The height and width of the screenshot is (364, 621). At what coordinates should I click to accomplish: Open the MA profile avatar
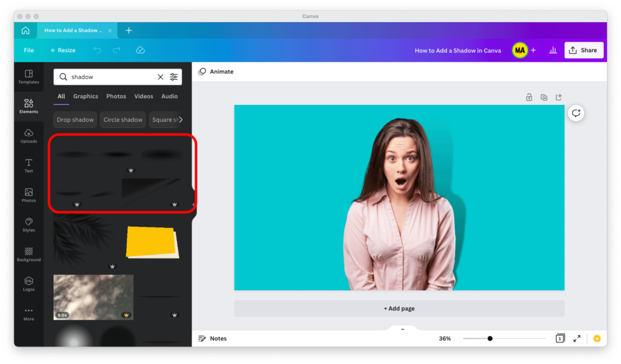(x=520, y=50)
